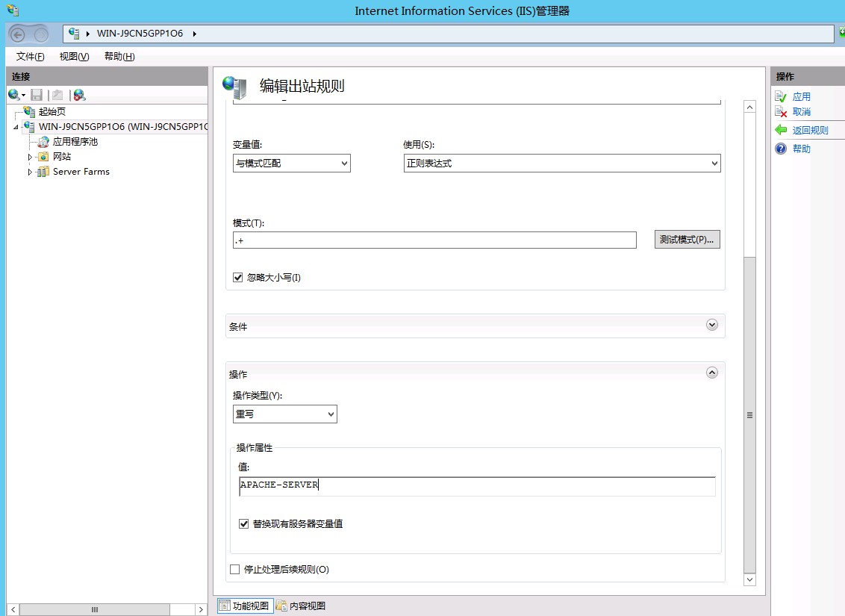Viewport: 845px width, 616px height.
Task: Open the File menu
Action: click(x=31, y=57)
